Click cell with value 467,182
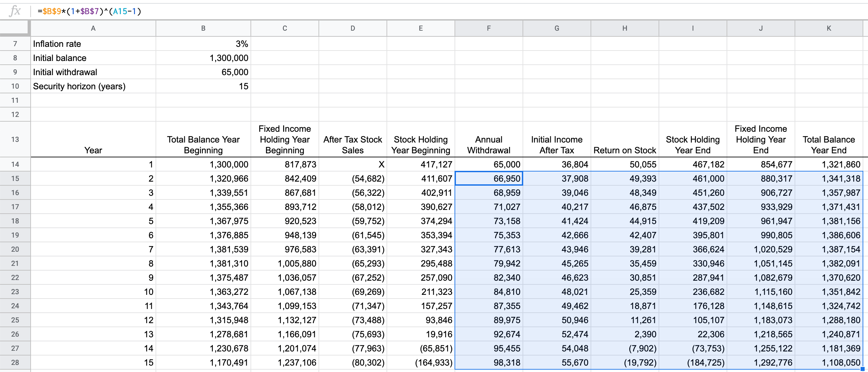Screen dimensions: 868x372 [693, 164]
